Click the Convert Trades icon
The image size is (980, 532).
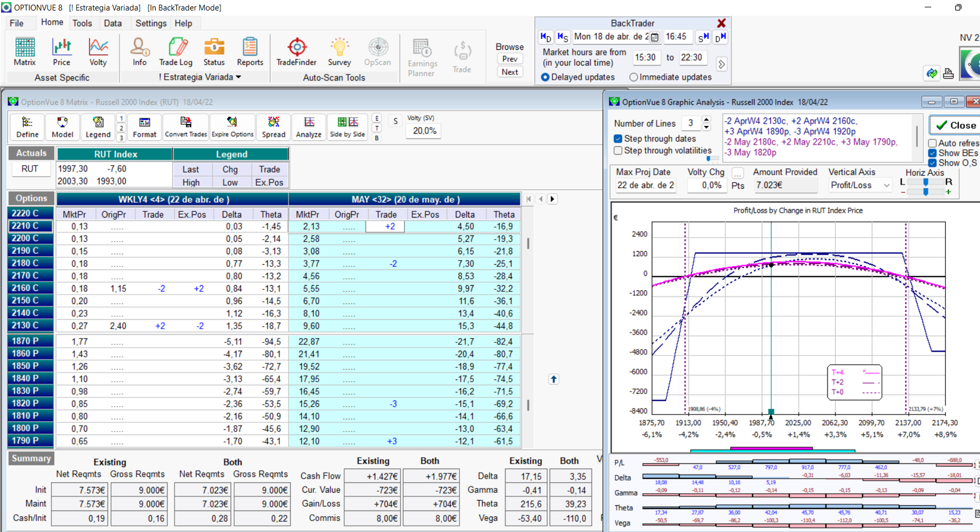[186, 127]
